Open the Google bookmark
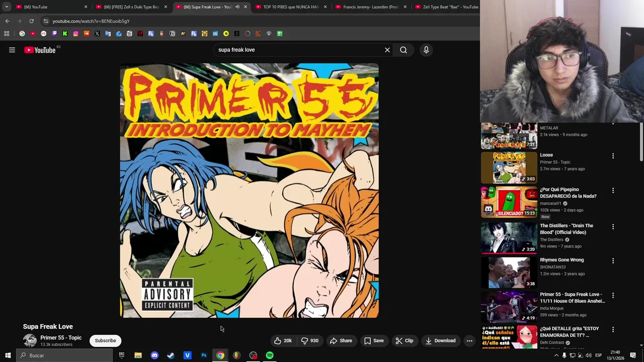This screenshot has width=644, height=362. [22, 34]
